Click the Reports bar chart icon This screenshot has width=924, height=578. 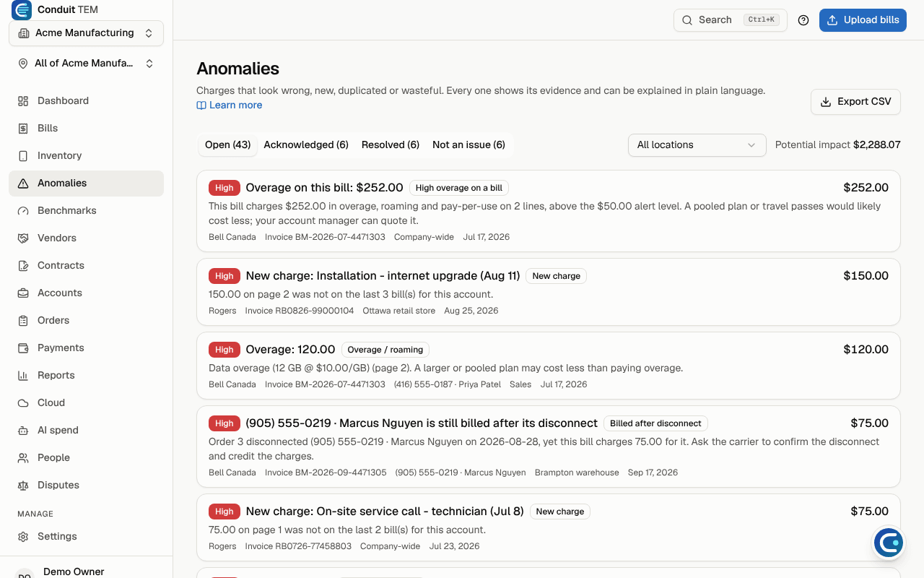pyautogui.click(x=23, y=376)
